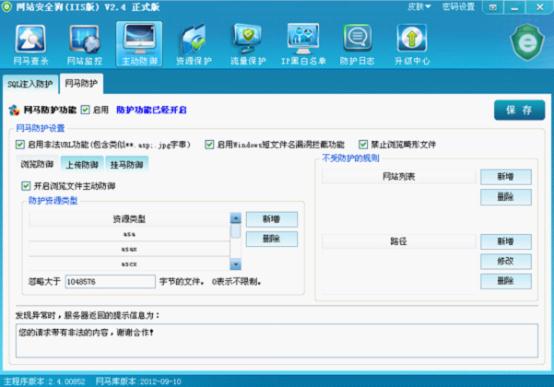Toggle 启用非法URL功能 checkbox
554x387 pixels.
coord(20,144)
